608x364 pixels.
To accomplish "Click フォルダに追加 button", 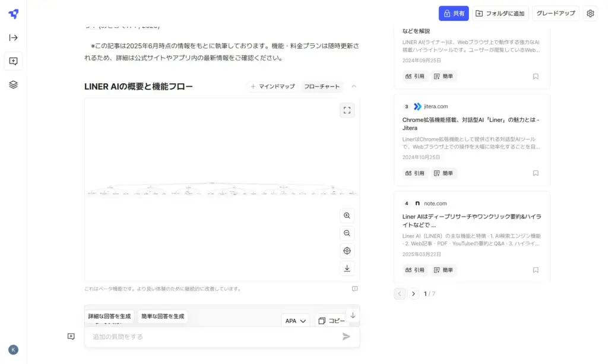I will click(500, 13).
